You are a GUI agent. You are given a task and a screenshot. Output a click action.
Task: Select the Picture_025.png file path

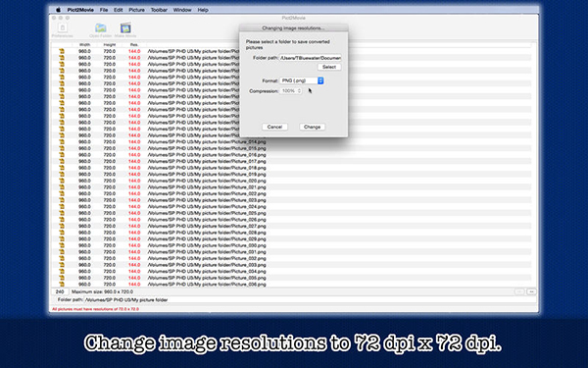coord(207,213)
